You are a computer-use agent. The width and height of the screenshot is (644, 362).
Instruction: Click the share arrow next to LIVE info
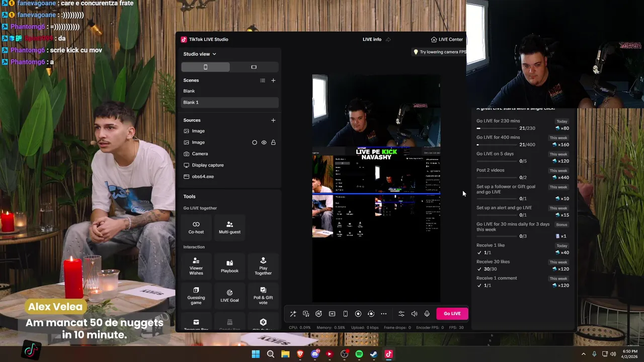coord(388,39)
